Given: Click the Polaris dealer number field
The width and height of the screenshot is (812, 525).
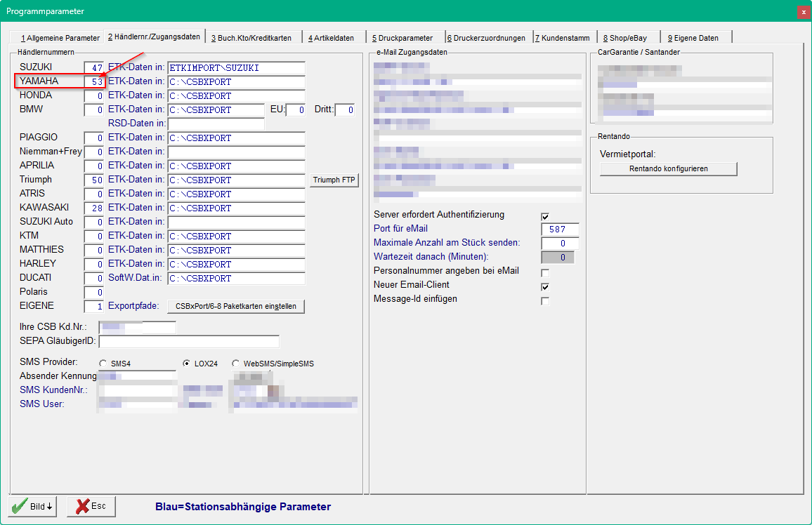Looking at the screenshot, I should coord(93,292).
